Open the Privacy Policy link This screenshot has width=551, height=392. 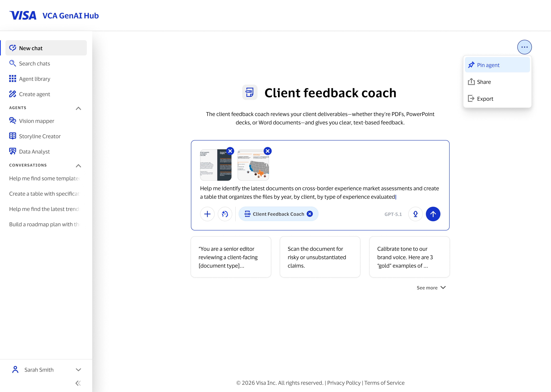(344, 383)
